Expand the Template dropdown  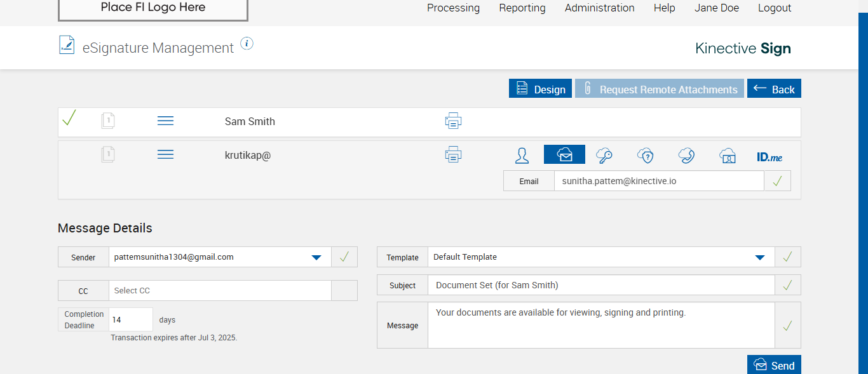click(759, 257)
